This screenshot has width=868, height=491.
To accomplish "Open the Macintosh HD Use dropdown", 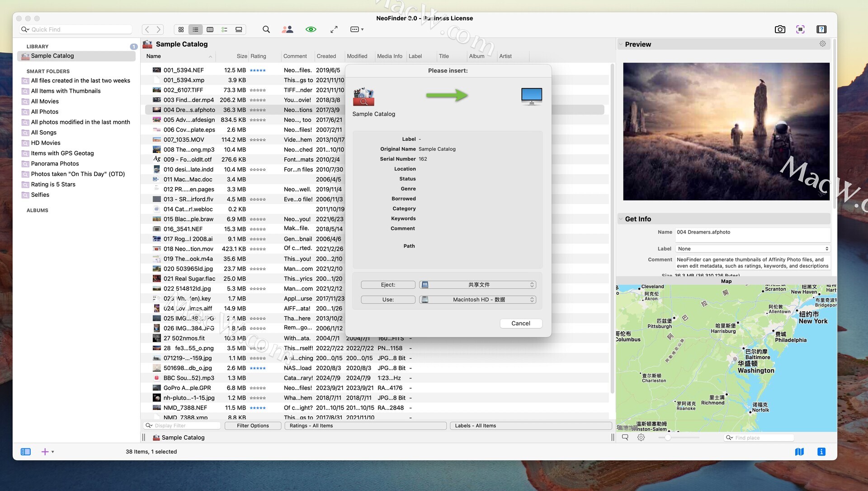I will click(477, 300).
